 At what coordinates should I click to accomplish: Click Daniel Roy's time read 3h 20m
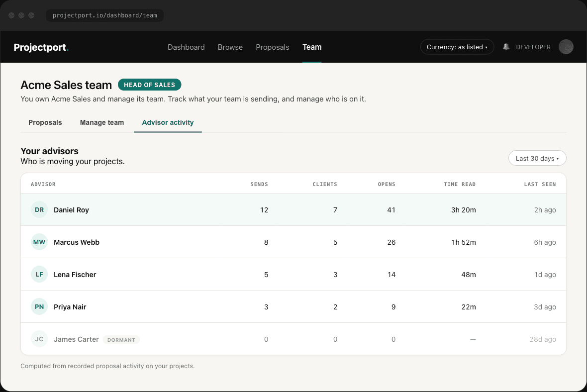click(464, 210)
